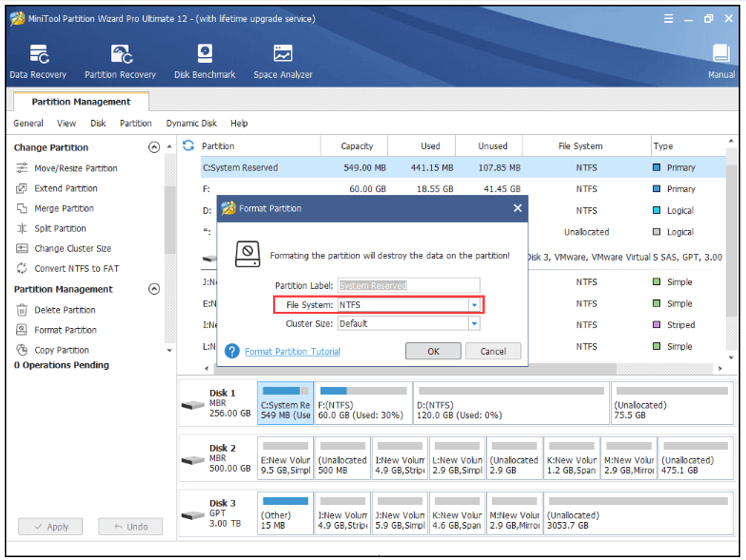Select the Partition Management tab
Image resolution: width=746 pixels, height=560 pixels.
coord(81,101)
